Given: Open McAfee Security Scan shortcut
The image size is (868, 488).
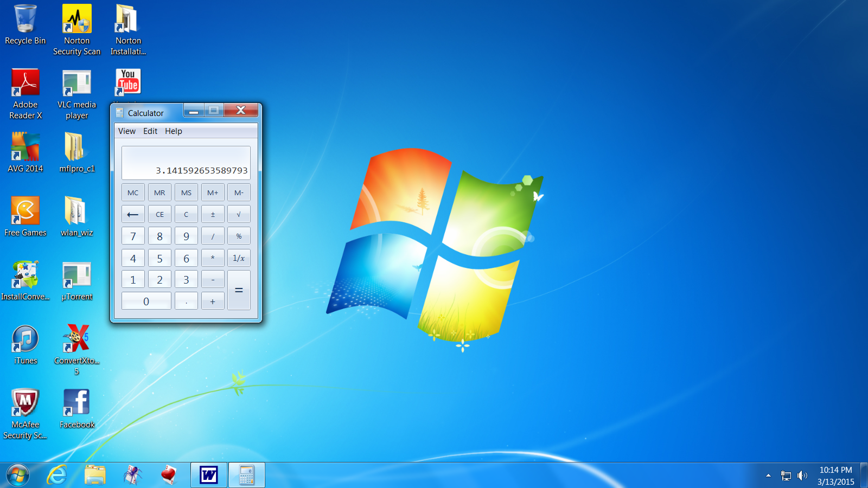Looking at the screenshot, I should [x=25, y=414].
